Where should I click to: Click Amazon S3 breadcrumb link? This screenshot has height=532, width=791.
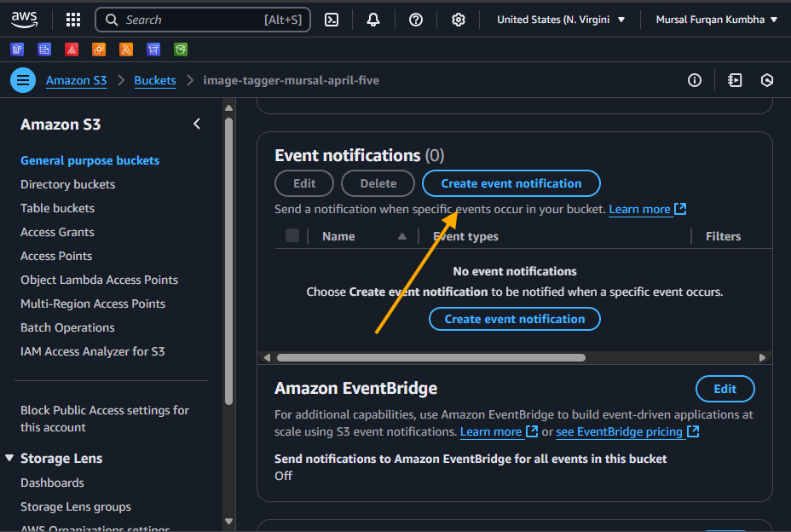(x=76, y=80)
